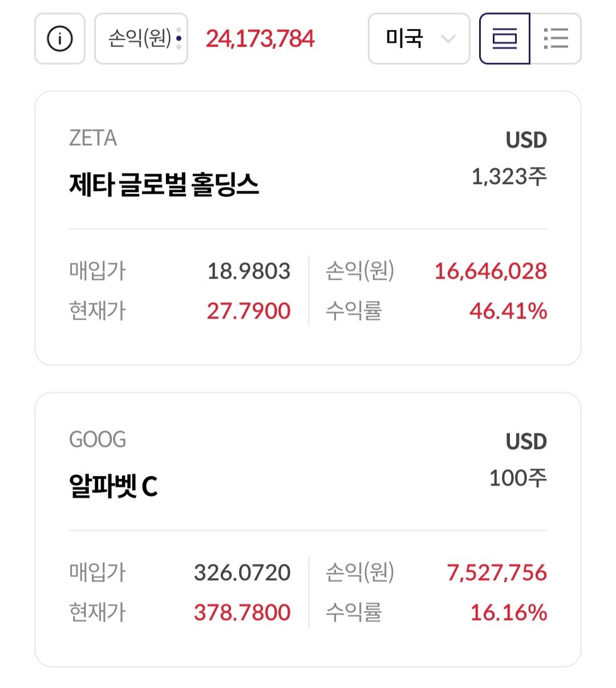This screenshot has height=688, width=616.
Task: Switch to list view layout icon
Action: pos(556,39)
